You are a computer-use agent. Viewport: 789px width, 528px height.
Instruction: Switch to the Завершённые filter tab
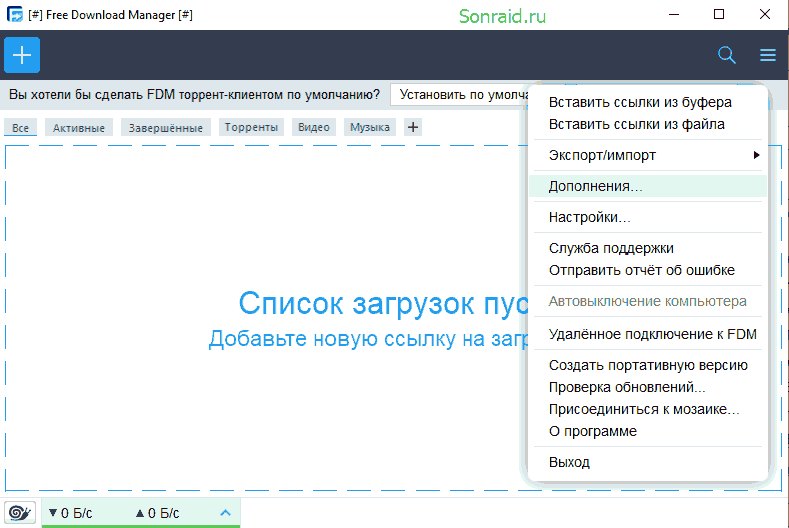(x=166, y=127)
